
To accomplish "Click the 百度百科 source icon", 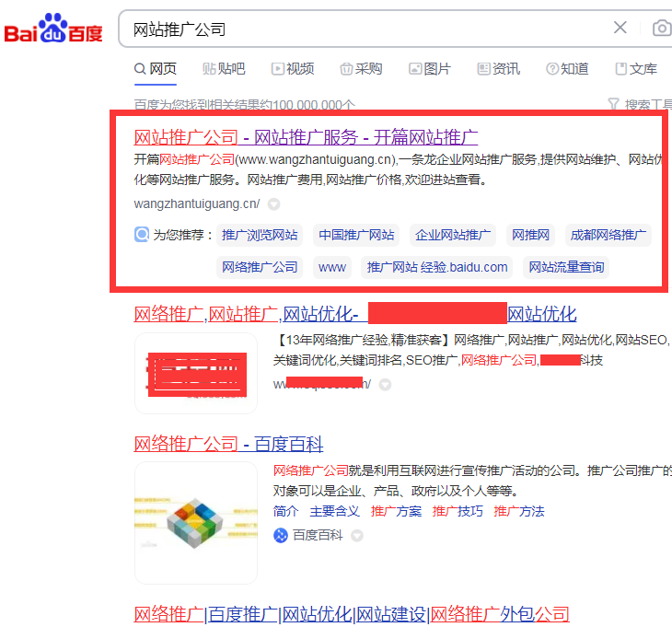I will click(281, 535).
